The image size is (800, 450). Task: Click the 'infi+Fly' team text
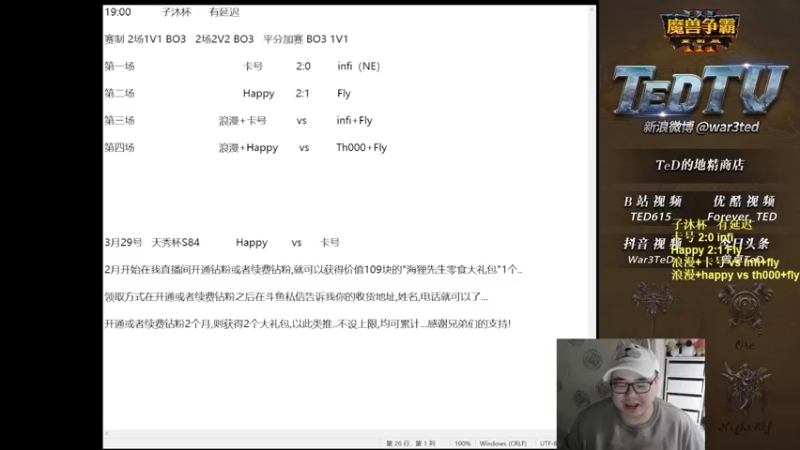pos(354,120)
